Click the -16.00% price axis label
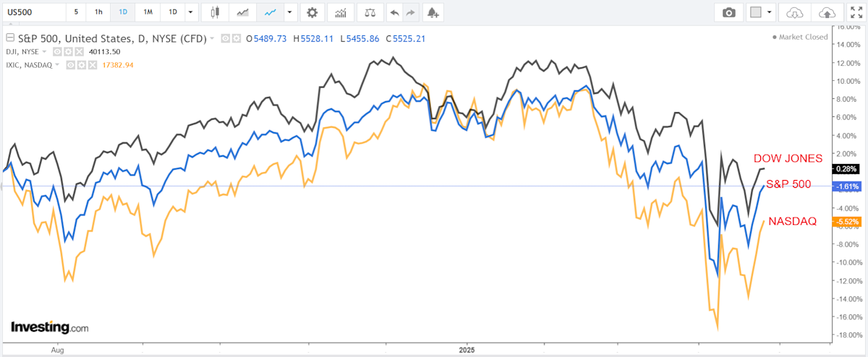The width and height of the screenshot is (868, 357). point(849,317)
